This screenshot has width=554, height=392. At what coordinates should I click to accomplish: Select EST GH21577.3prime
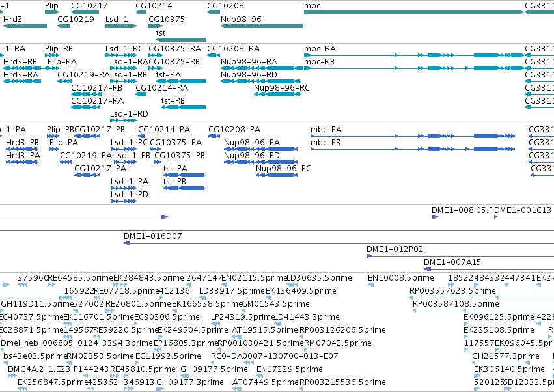506,356
